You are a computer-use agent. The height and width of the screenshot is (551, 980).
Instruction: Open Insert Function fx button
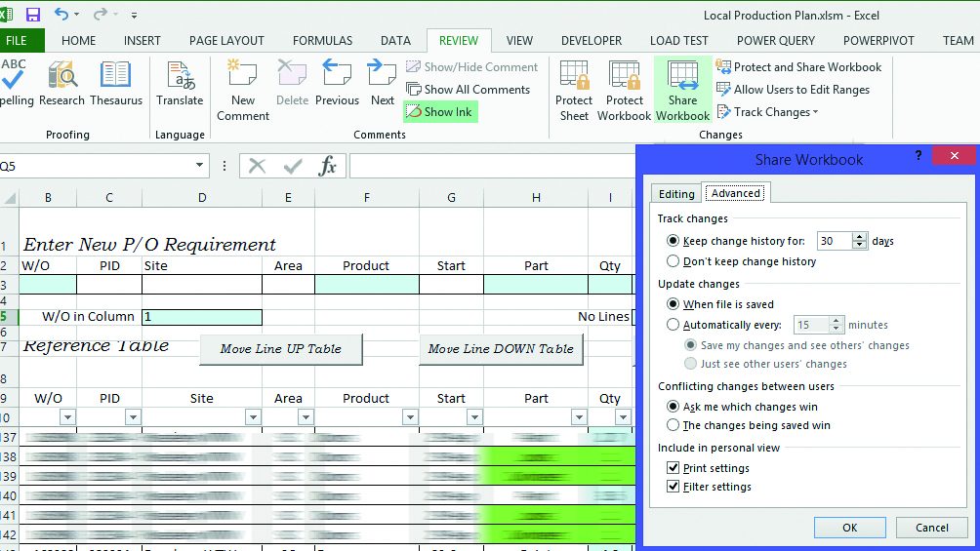click(328, 166)
